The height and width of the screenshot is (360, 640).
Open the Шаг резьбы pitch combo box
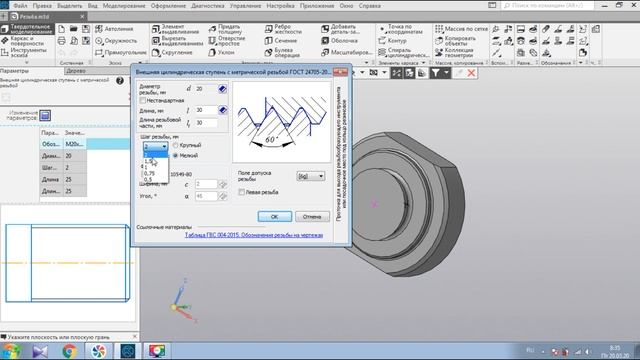(x=155, y=146)
